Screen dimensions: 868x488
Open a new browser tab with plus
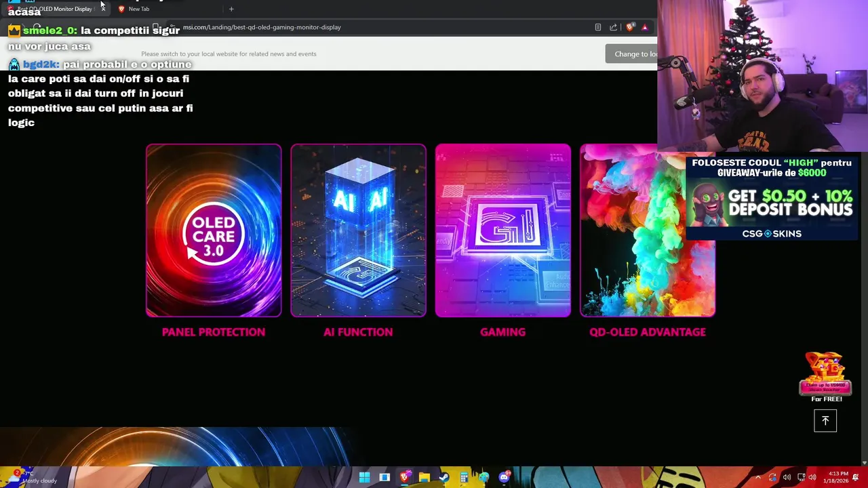(231, 9)
